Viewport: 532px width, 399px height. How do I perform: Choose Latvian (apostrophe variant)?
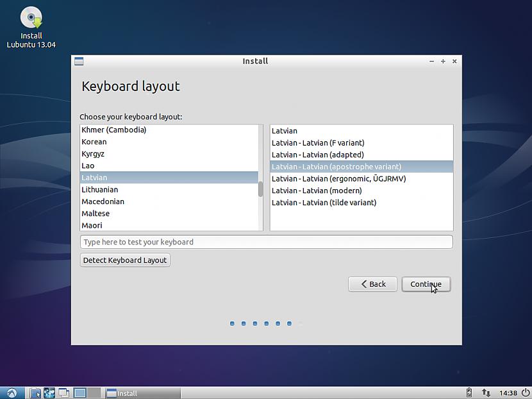[362, 166]
